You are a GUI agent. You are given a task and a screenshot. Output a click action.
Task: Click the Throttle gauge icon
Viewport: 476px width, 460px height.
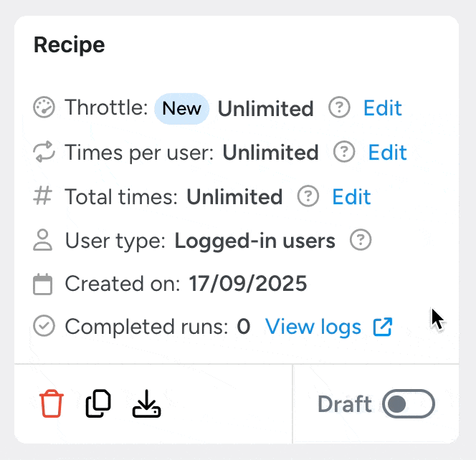pos(44,108)
